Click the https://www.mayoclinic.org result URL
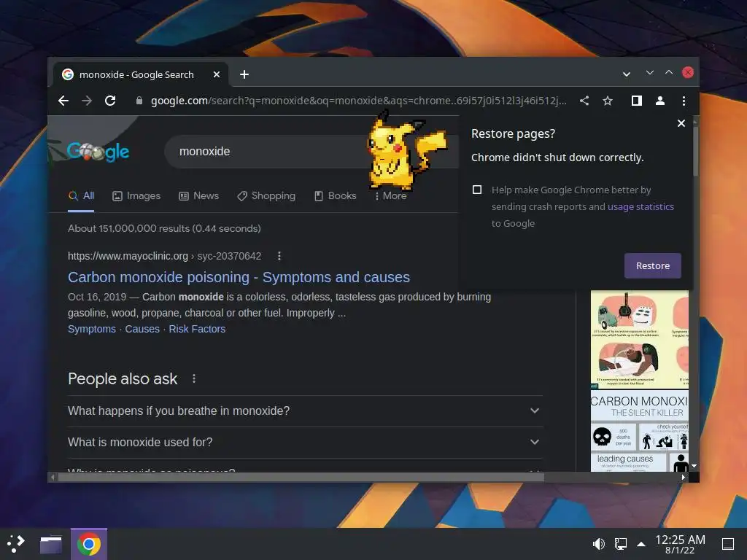This screenshot has height=560, width=747. [164, 256]
